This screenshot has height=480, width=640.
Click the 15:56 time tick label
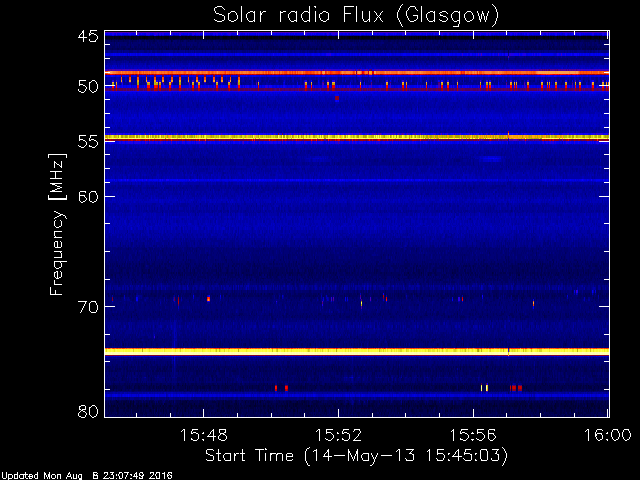[473, 435]
